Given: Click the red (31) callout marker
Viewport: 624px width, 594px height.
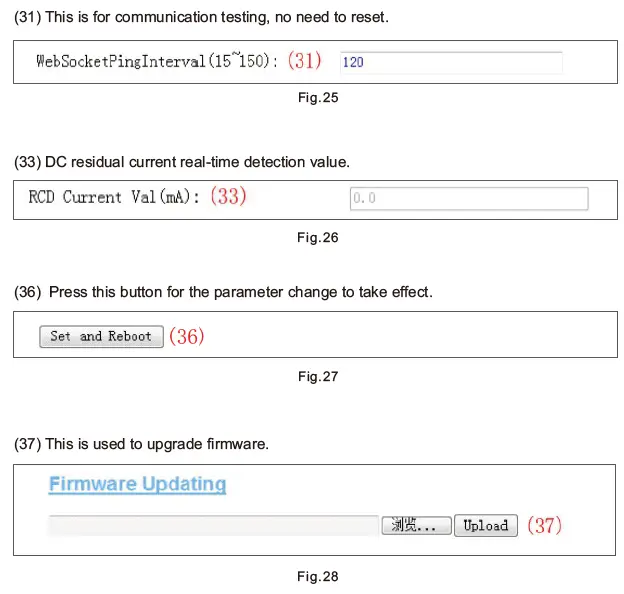Looking at the screenshot, I should [305, 61].
